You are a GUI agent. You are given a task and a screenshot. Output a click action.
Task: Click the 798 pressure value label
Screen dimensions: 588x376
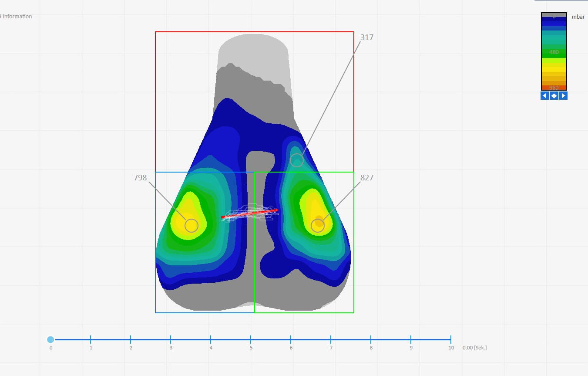pos(140,178)
